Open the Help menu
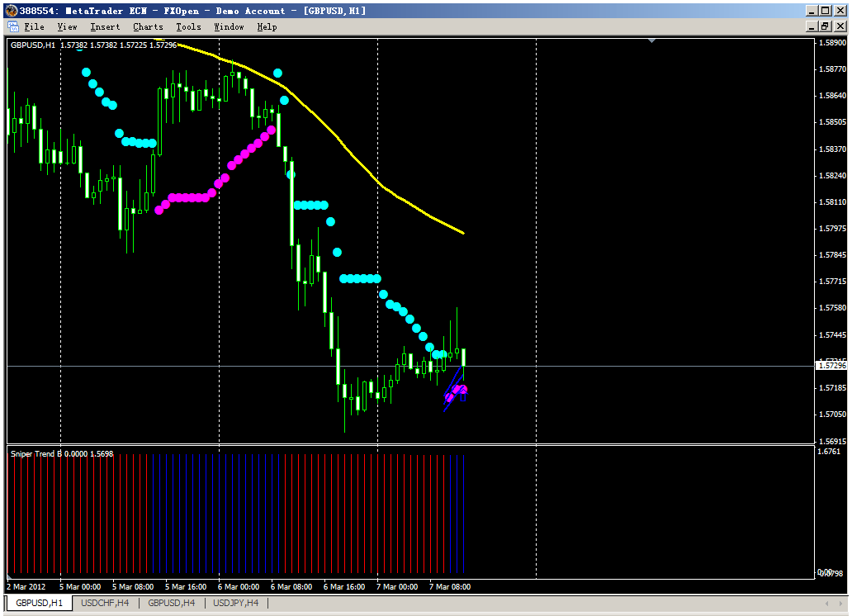The width and height of the screenshot is (852, 616). point(267,26)
